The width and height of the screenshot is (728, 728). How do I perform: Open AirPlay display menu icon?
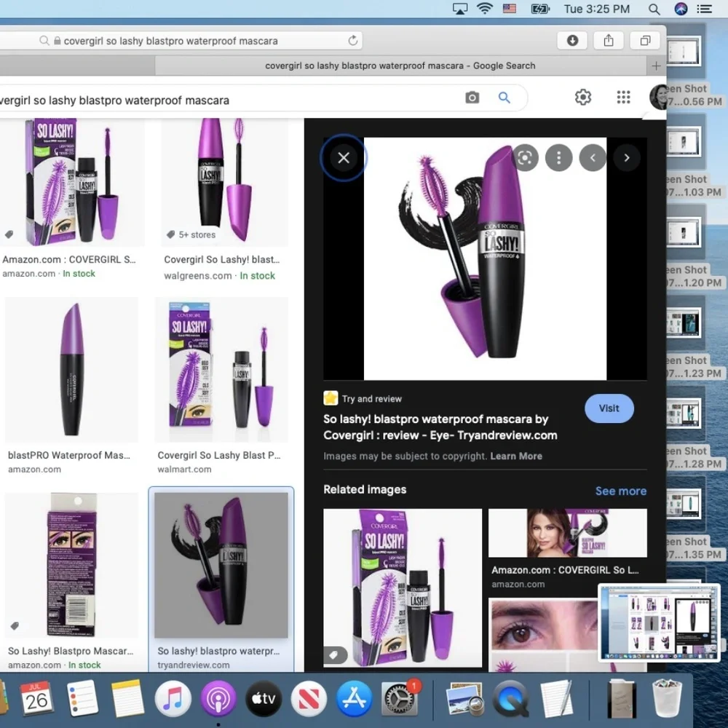click(459, 9)
